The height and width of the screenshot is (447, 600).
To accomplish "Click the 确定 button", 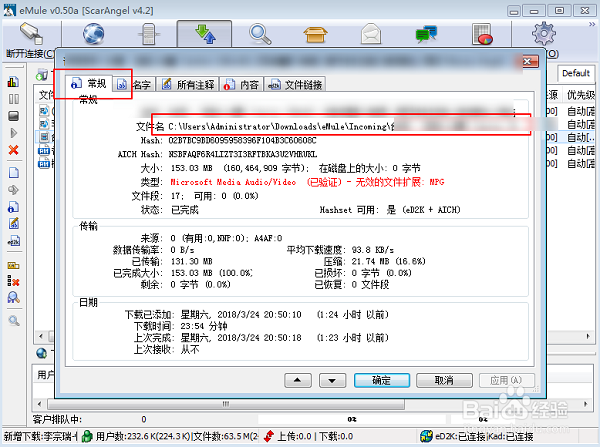I will click(x=381, y=380).
